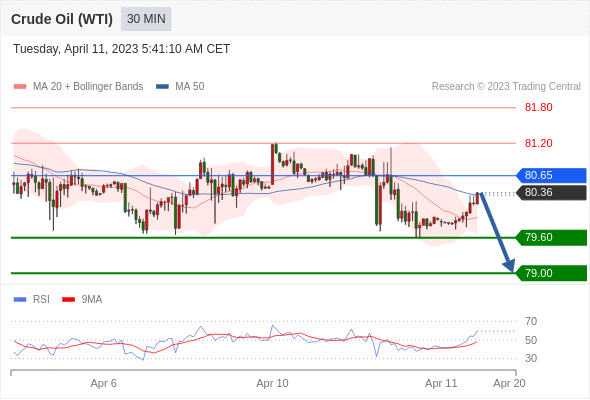Click the 80.65 blue pivot price tag

pyautogui.click(x=551, y=175)
